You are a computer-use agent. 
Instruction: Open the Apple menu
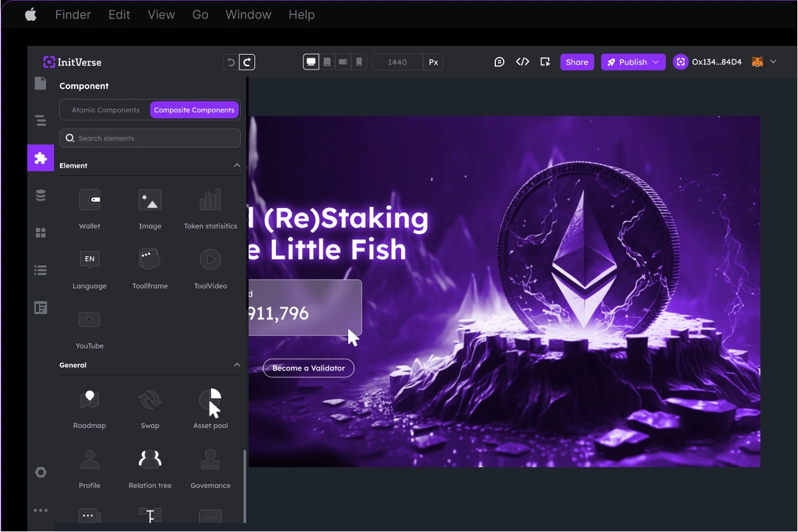(x=31, y=14)
